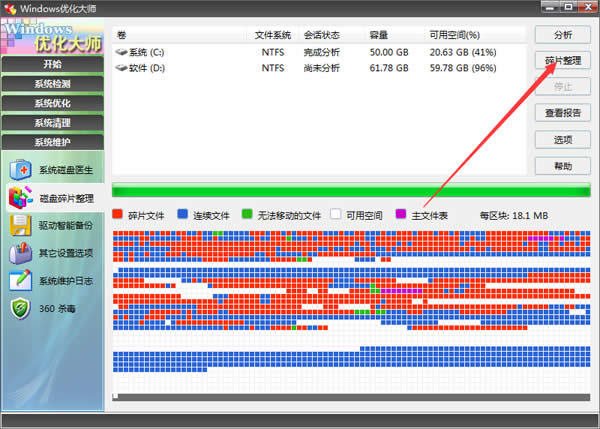Viewport: 600px width, 429px height.
Task: Maximize the Windows优化大师 window
Action: click(x=569, y=7)
